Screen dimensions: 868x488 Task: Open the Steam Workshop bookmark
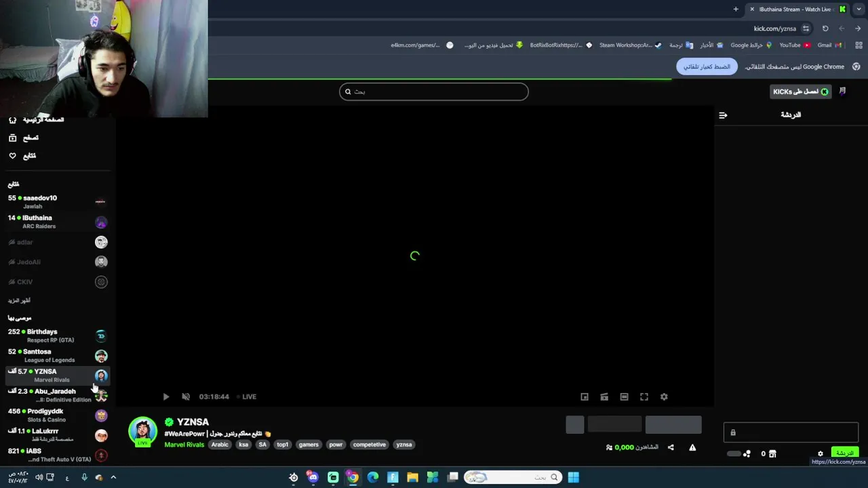pyautogui.click(x=630, y=45)
